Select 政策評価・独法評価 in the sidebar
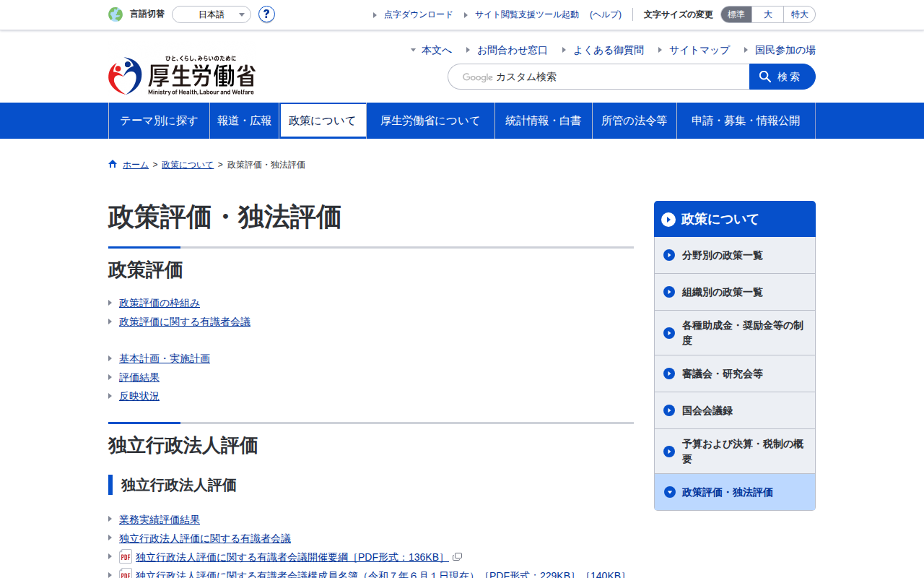Screen dimensions: 924x578 (735, 492)
